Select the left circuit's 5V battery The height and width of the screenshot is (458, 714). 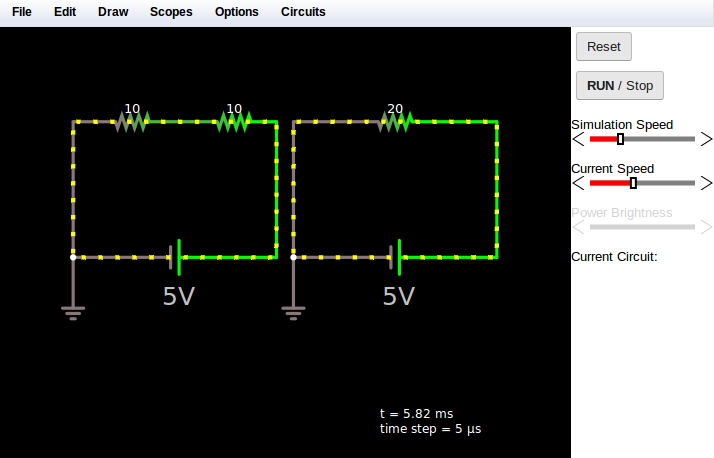pyautogui.click(x=175, y=258)
